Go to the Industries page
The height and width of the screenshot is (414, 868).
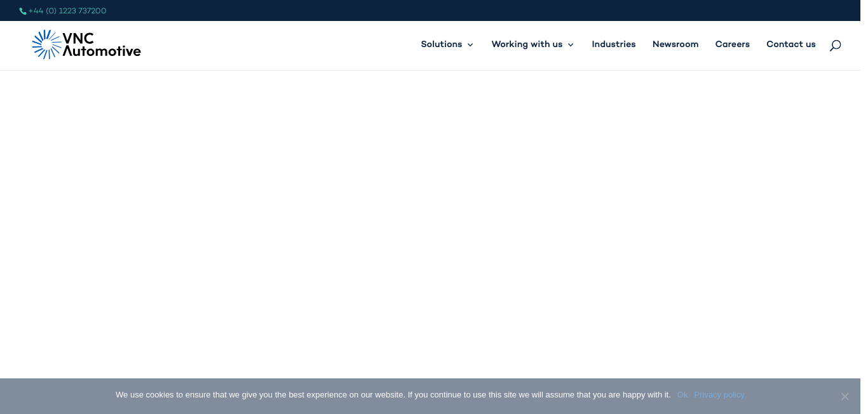click(x=613, y=45)
